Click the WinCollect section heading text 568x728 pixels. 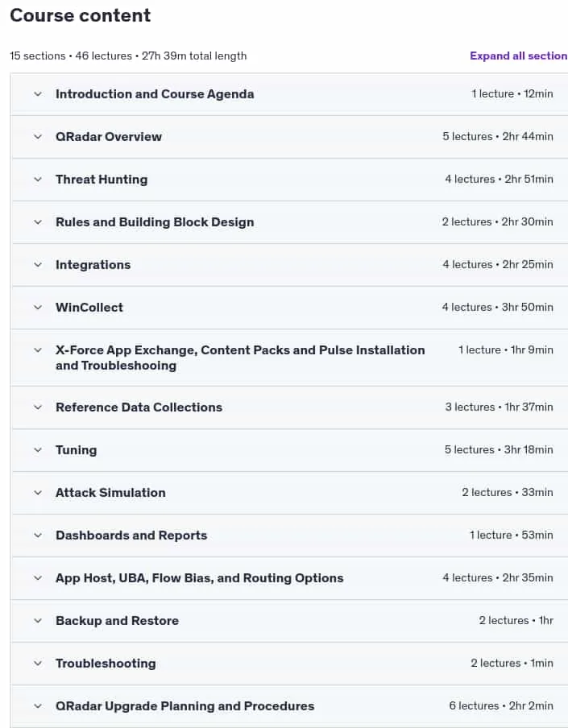pyautogui.click(x=89, y=308)
